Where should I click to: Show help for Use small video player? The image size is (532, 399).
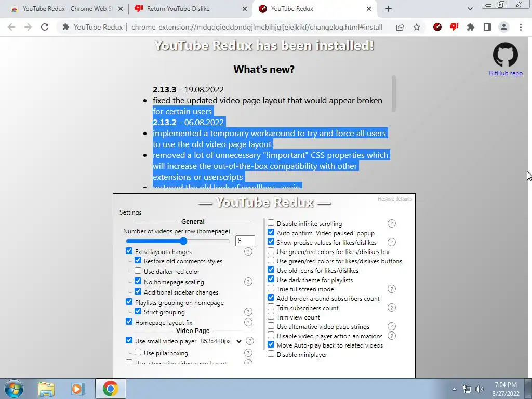pyautogui.click(x=250, y=341)
